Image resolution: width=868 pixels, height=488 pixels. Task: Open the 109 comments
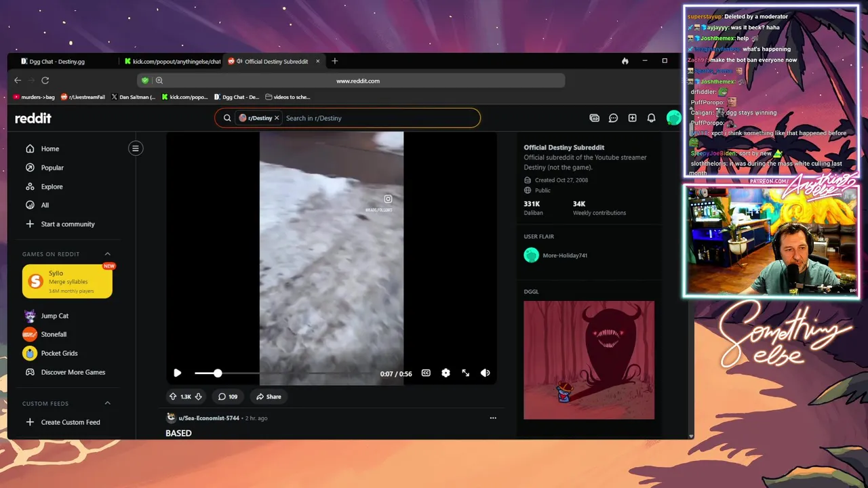pyautogui.click(x=228, y=396)
